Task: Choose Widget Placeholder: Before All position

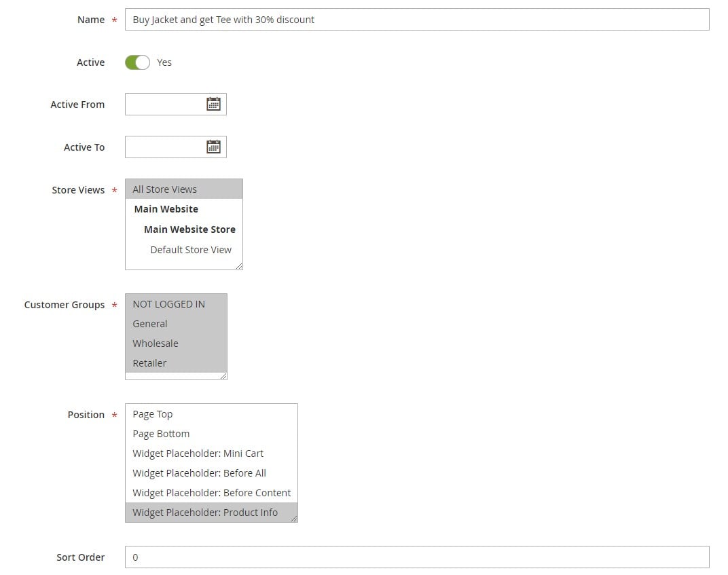Action: (x=211, y=473)
